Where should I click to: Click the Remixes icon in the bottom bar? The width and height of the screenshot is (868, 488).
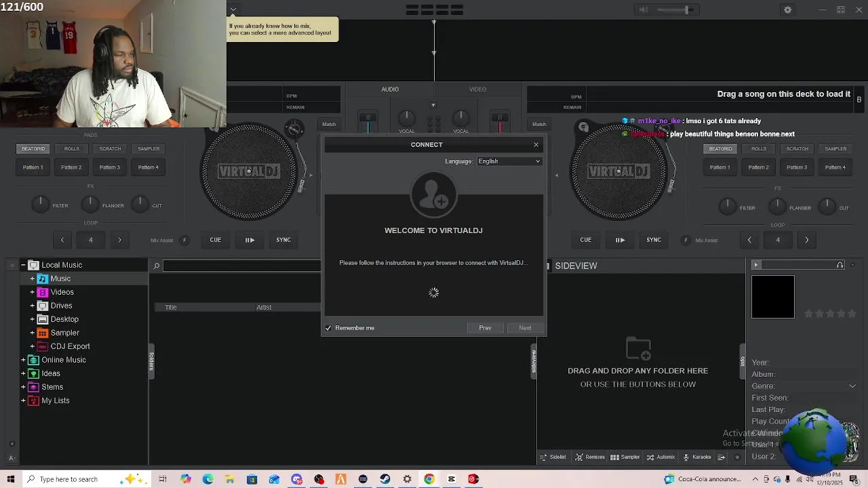[x=579, y=457]
